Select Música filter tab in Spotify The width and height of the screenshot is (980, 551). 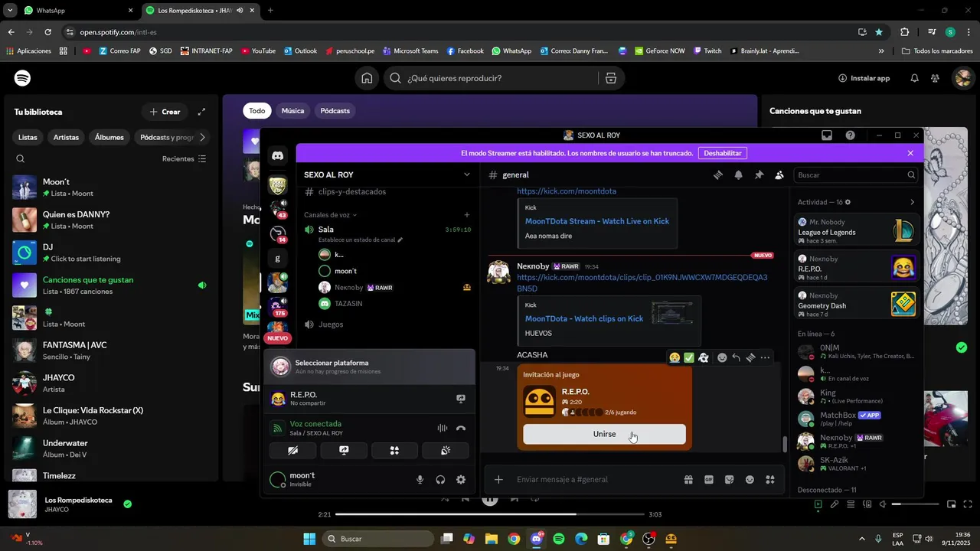tap(292, 111)
